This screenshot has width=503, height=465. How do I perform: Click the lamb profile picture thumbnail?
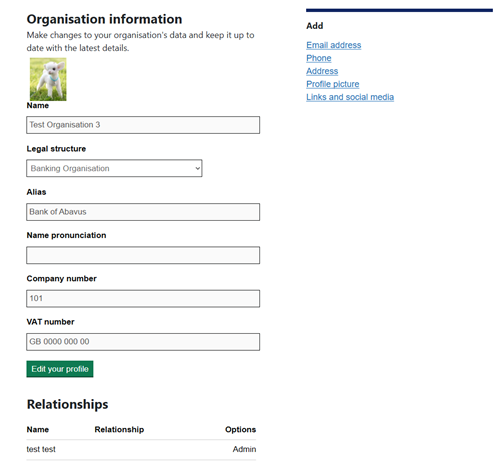click(x=48, y=79)
